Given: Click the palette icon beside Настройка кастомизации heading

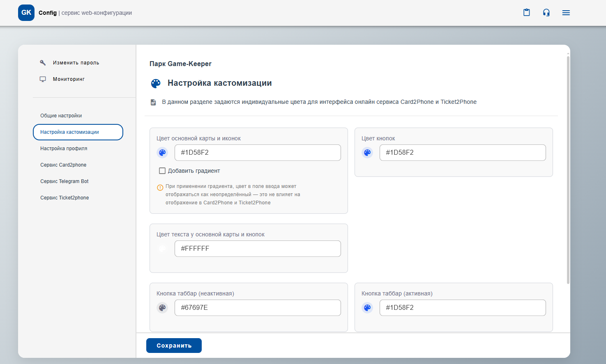Looking at the screenshot, I should pyautogui.click(x=156, y=83).
